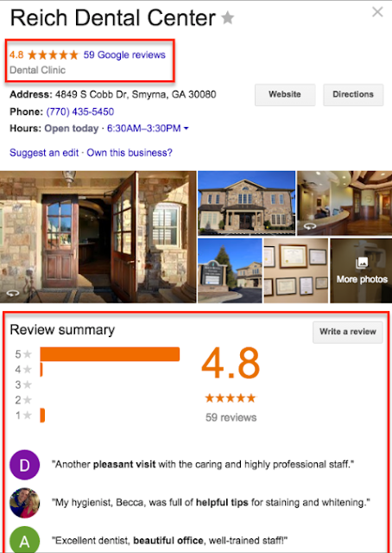Click Write a review button
The width and height of the screenshot is (392, 553).
pos(348,332)
